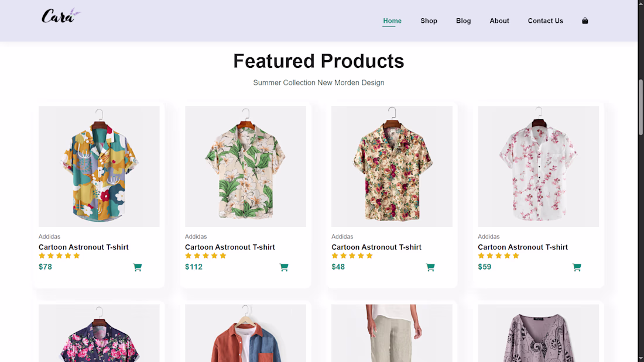Open the shopping bag icon in navbar
Viewport: 644px width, 362px height.
pyautogui.click(x=585, y=21)
